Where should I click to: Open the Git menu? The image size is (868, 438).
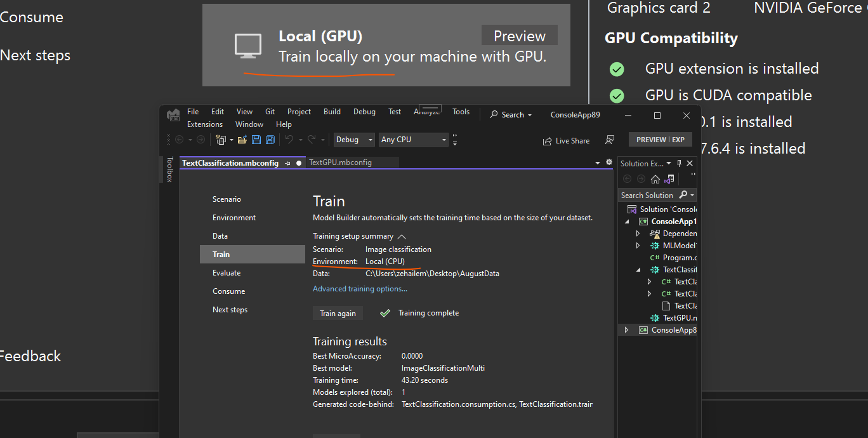click(x=270, y=111)
